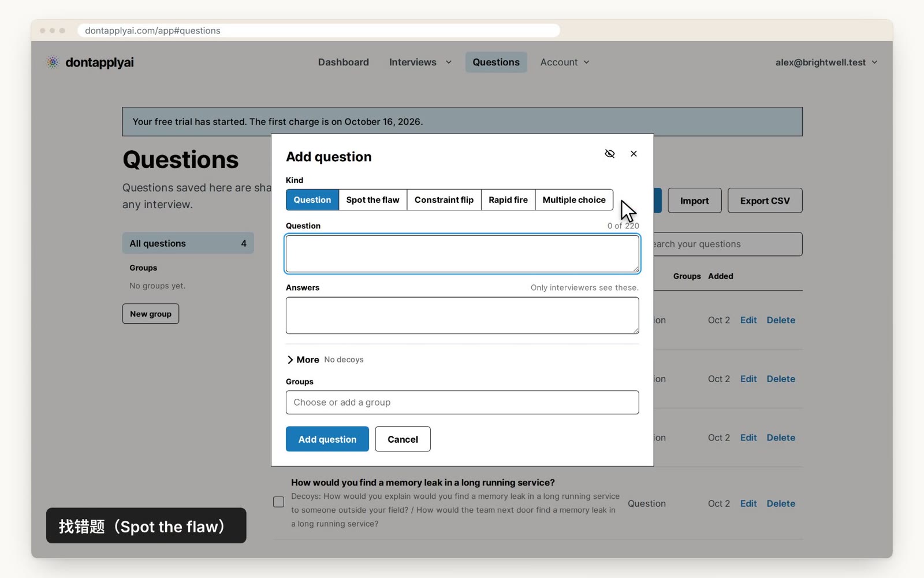Delete the memory leak question row
The width and height of the screenshot is (924, 578).
coord(781,503)
